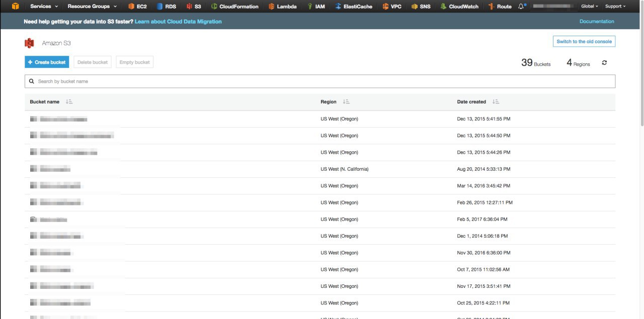The width and height of the screenshot is (644, 319).
Task: Expand the Services dropdown menu
Action: pos(44,7)
